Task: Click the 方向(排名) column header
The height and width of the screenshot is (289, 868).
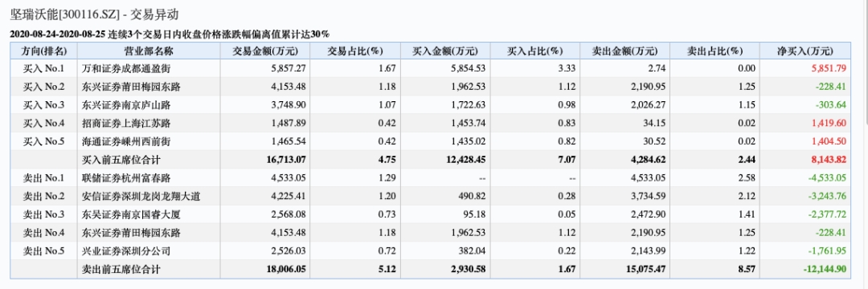Action: click(44, 51)
